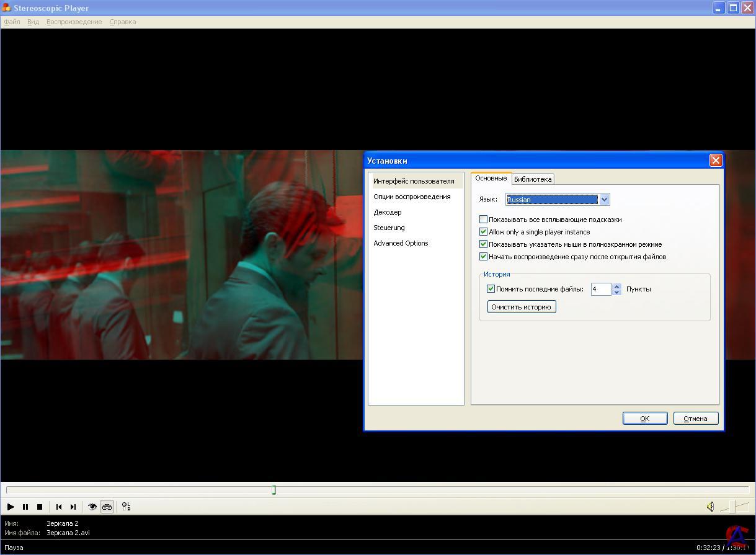Image resolution: width=756 pixels, height=555 pixels.
Task: Uncheck Allow only a single player instance
Action: pyautogui.click(x=484, y=232)
